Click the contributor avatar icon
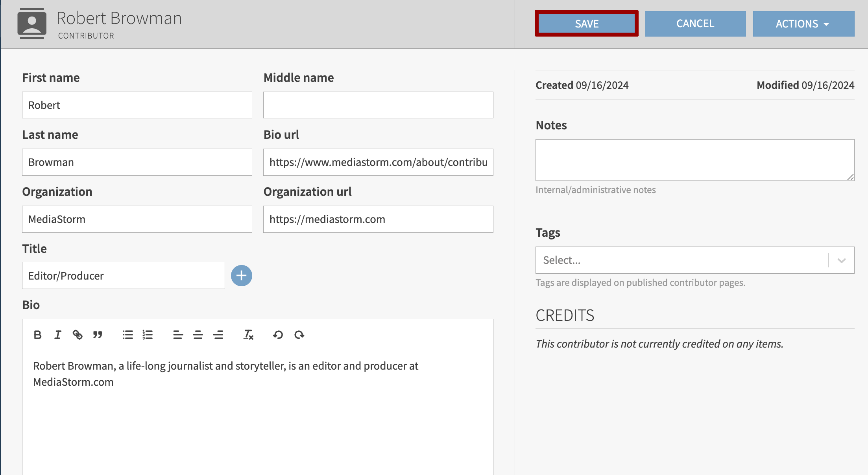This screenshot has height=475, width=868. 32,24
